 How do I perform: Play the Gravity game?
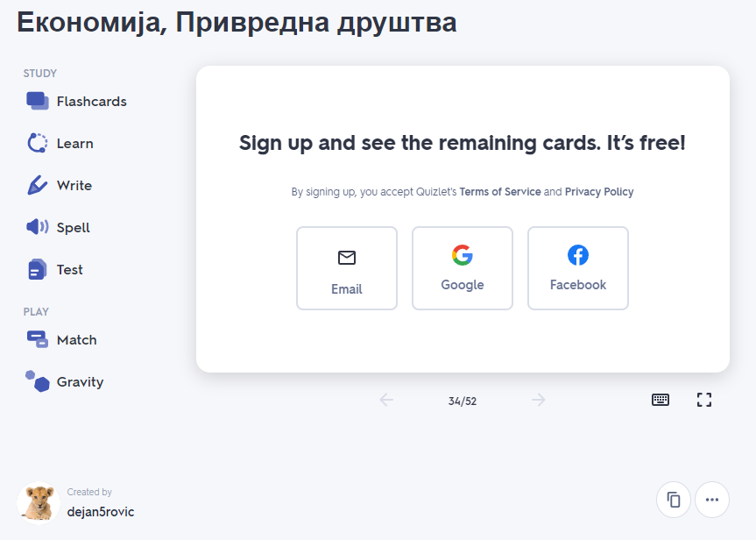pos(65,381)
